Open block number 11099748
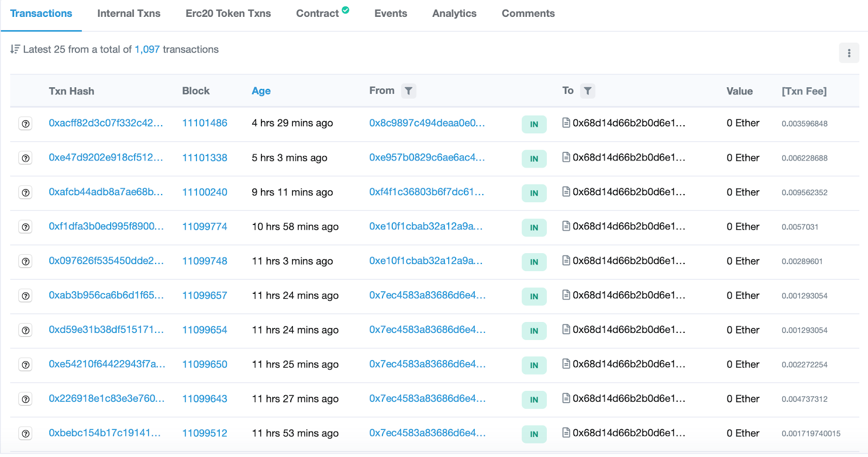Viewport: 868px width, 457px height. [205, 261]
